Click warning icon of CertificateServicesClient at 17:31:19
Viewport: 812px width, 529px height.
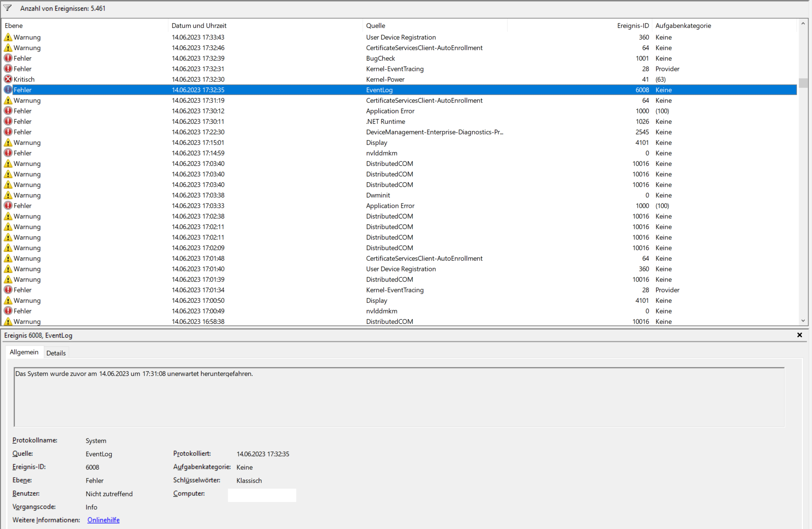click(x=8, y=100)
